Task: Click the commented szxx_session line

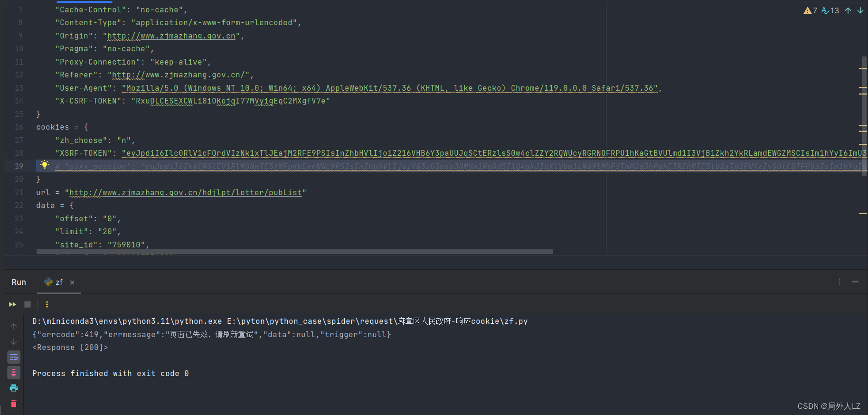Action: pyautogui.click(x=461, y=166)
